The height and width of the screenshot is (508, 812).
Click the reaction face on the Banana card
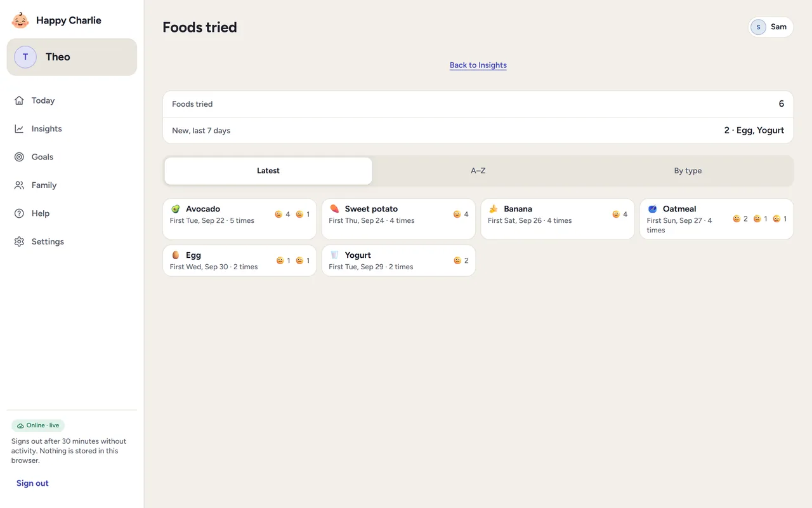615,215
